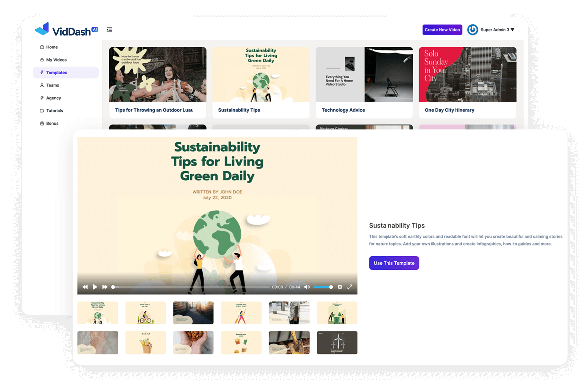
Task: Select the recycling bin illustration slide
Action: tap(337, 313)
